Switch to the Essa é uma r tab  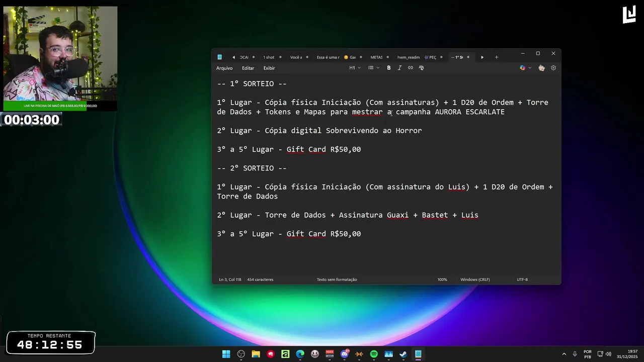328,57
